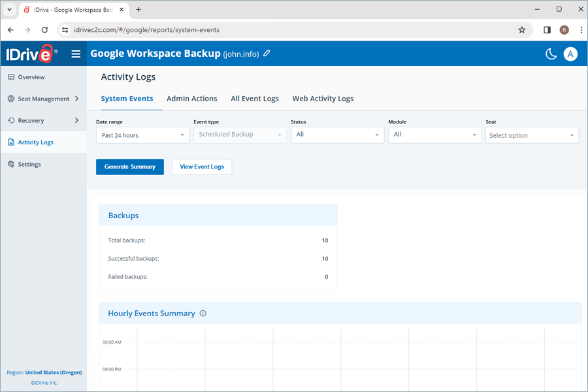Select the System Events tab

pos(127,99)
